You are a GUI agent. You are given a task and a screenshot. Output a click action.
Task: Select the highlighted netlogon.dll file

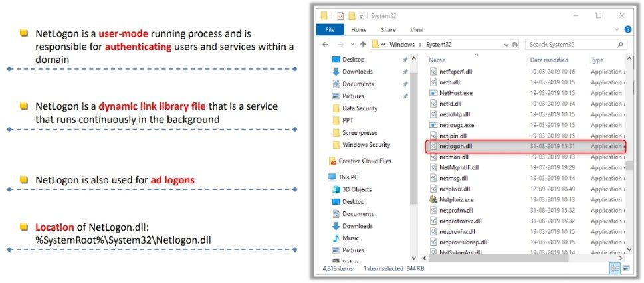pyautogui.click(x=526, y=146)
